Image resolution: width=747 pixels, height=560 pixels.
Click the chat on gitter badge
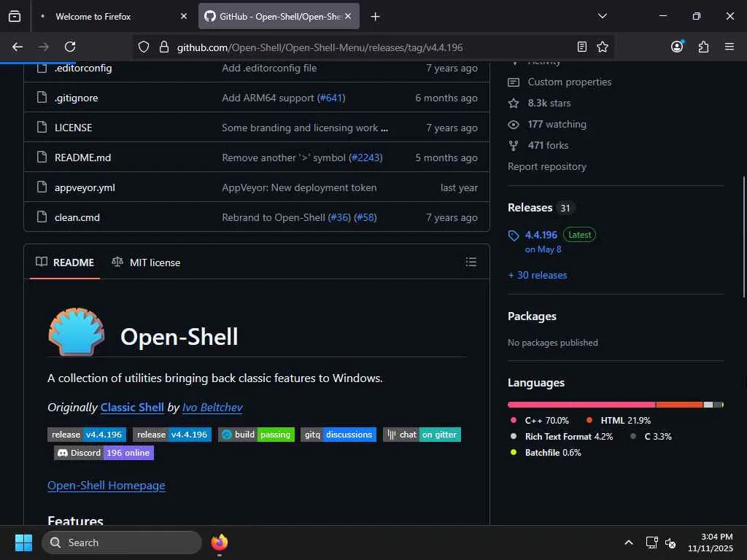click(x=422, y=435)
